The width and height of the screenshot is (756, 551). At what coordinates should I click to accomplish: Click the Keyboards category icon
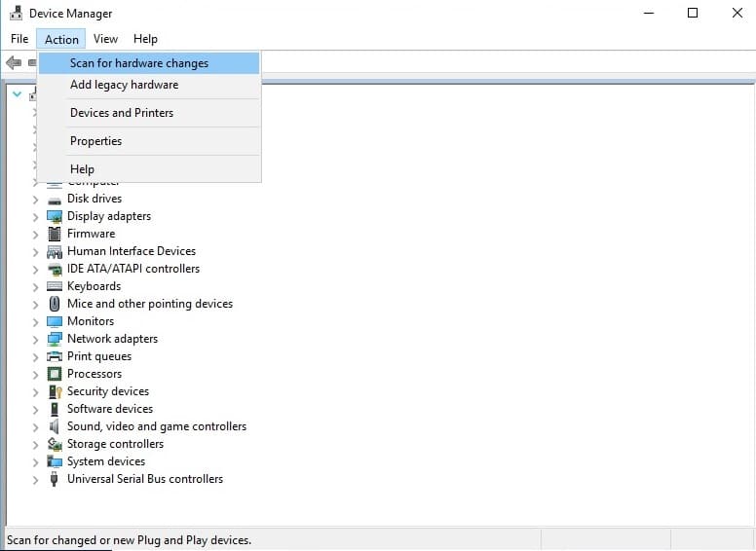coord(55,286)
